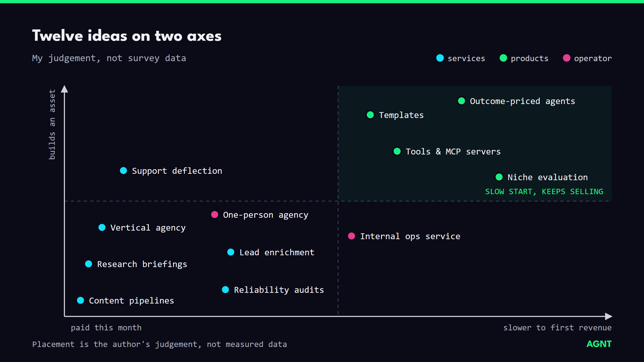Click the green dot beside Outcome-priced agents
This screenshot has width=644, height=362.
click(462, 101)
